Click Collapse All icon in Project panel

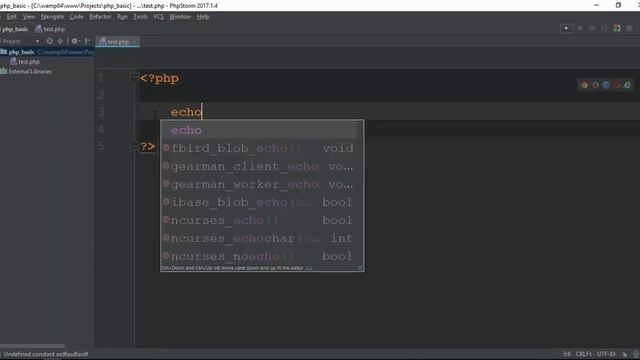point(60,41)
